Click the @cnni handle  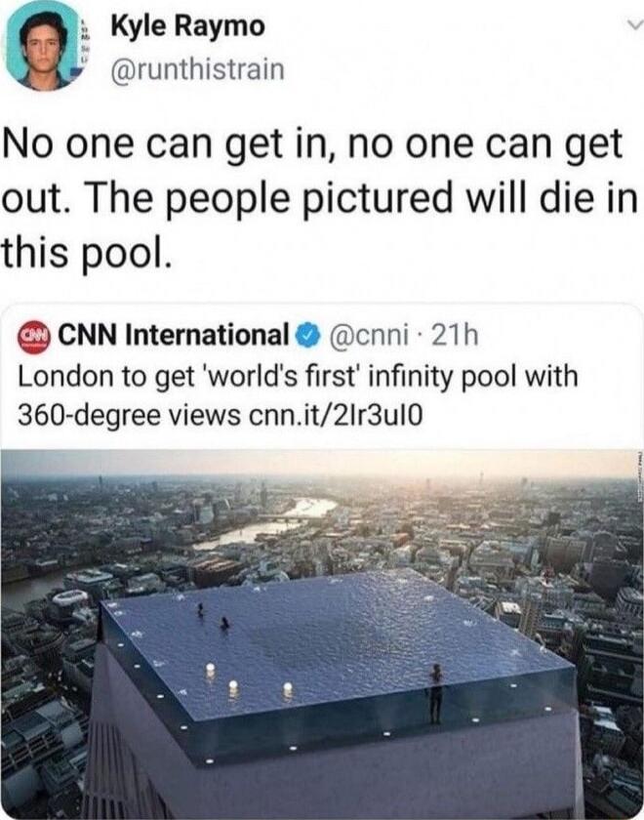tap(368, 336)
